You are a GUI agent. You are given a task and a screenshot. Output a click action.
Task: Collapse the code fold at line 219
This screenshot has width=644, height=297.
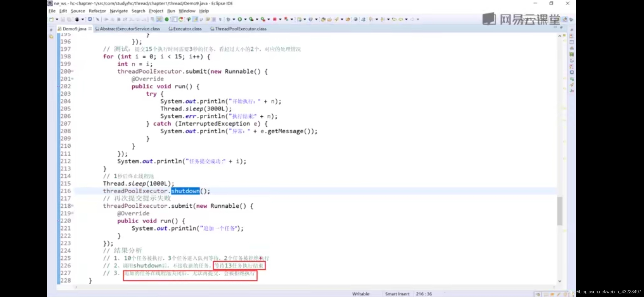click(72, 213)
